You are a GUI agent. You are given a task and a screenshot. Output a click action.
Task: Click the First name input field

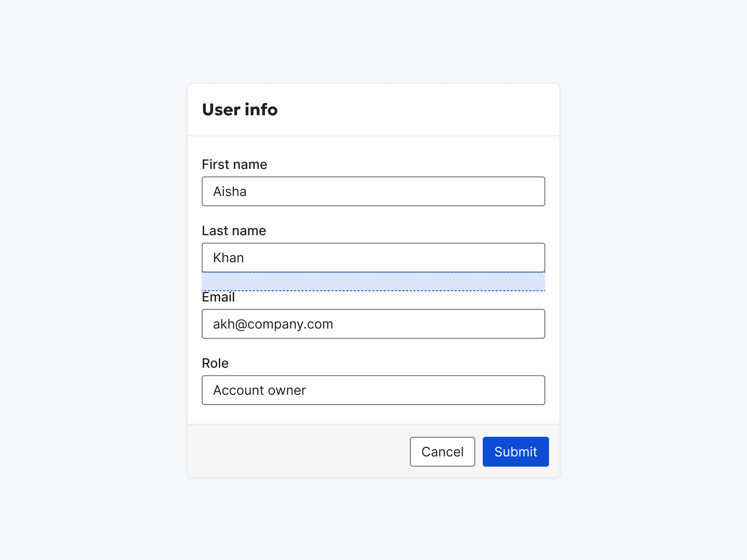tap(373, 191)
